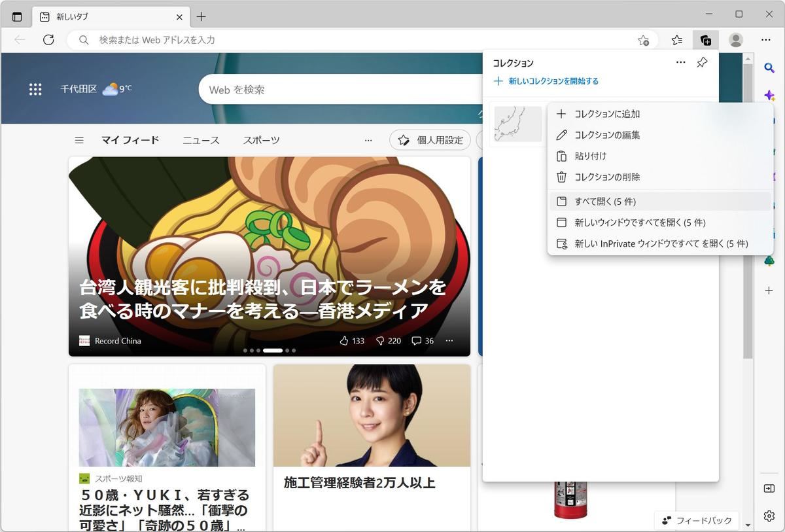The height and width of the screenshot is (532, 785).
Task: Open the フィードバック button
Action: [x=697, y=520]
